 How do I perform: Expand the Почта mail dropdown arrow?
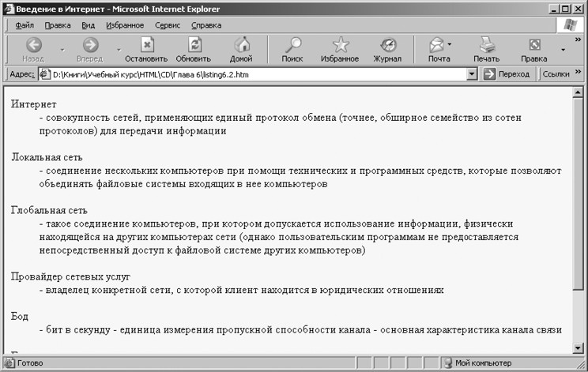pyautogui.click(x=450, y=45)
